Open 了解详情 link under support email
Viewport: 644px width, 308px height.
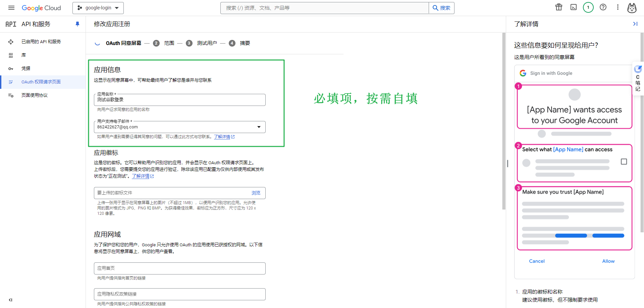(x=224, y=137)
